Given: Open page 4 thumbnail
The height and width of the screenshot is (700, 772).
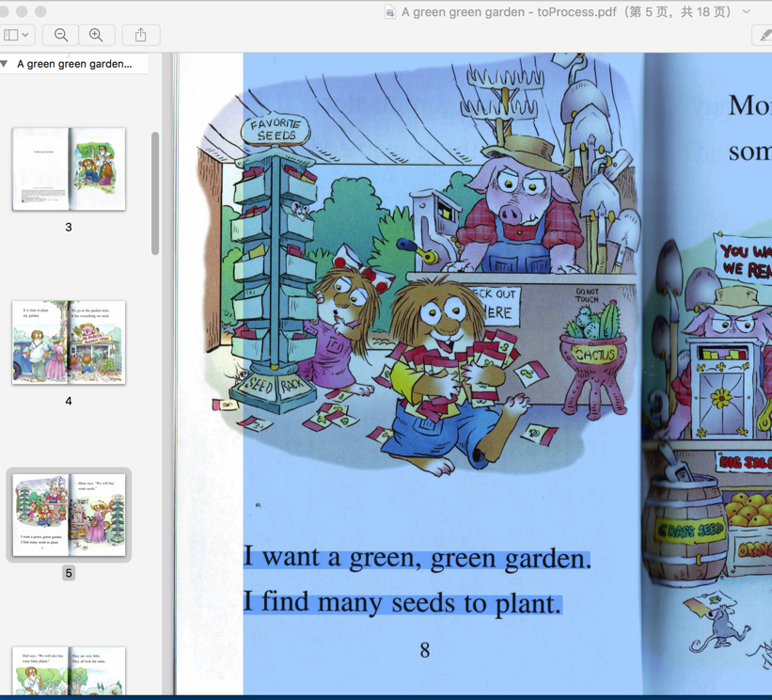Looking at the screenshot, I should 69,342.
